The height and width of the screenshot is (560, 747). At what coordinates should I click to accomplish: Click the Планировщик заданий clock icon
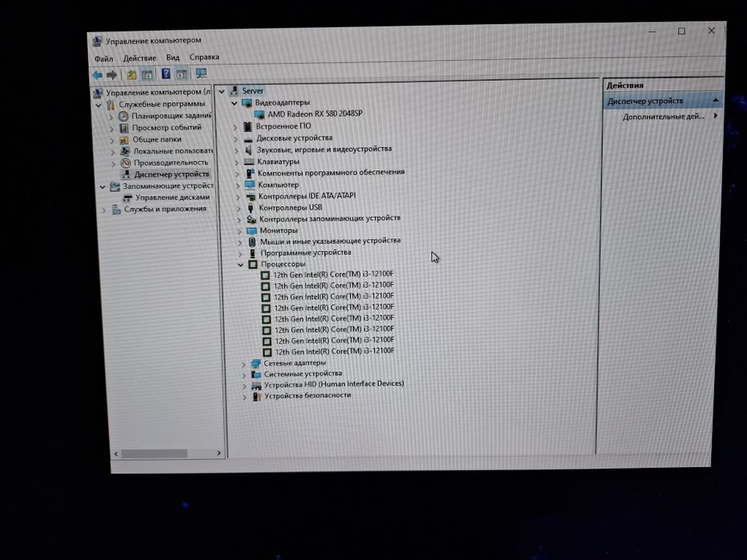(123, 116)
